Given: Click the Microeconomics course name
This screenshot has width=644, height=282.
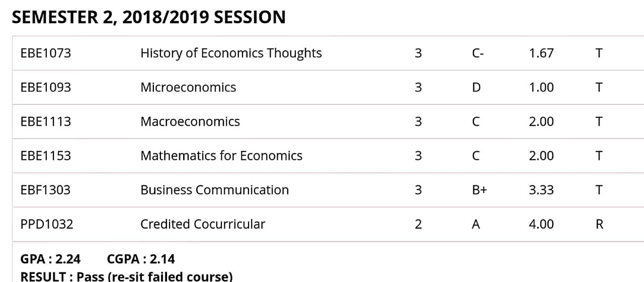Looking at the screenshot, I should (188, 87).
